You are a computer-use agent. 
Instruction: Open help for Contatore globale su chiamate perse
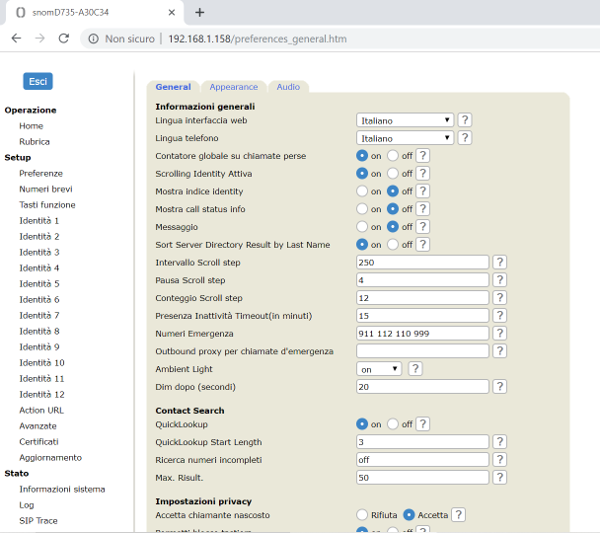click(423, 156)
